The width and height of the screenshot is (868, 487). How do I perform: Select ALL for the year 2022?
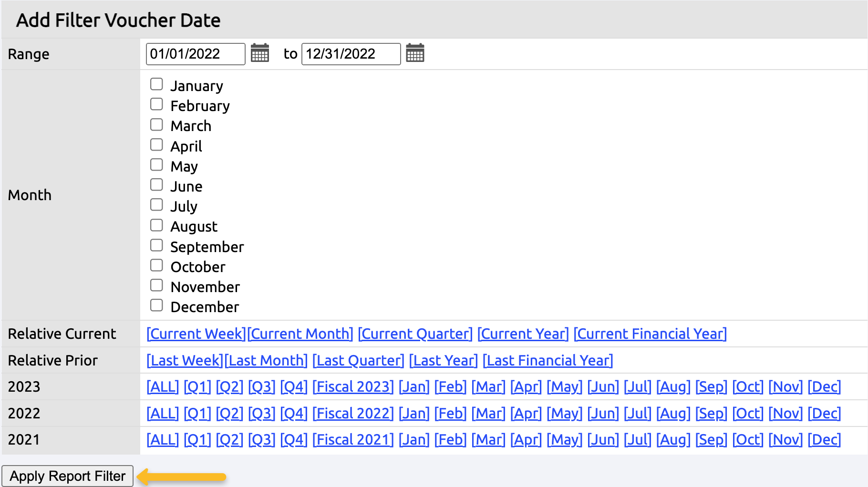(162, 413)
